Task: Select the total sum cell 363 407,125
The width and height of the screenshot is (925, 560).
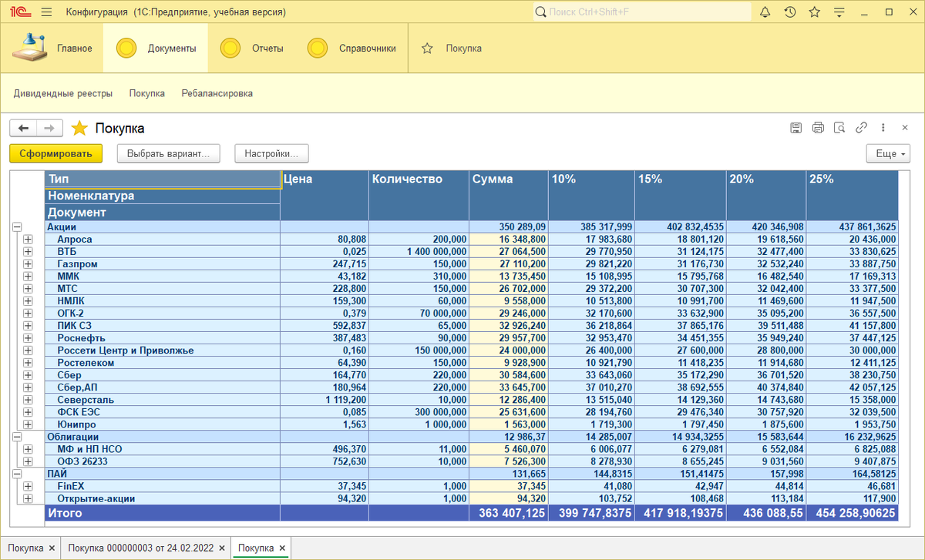Action: [509, 513]
